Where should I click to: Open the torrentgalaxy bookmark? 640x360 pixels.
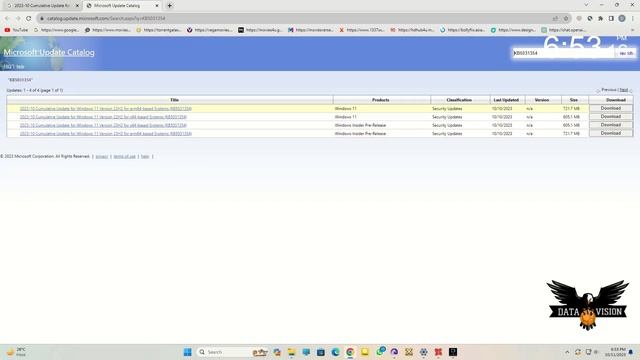(x=158, y=30)
